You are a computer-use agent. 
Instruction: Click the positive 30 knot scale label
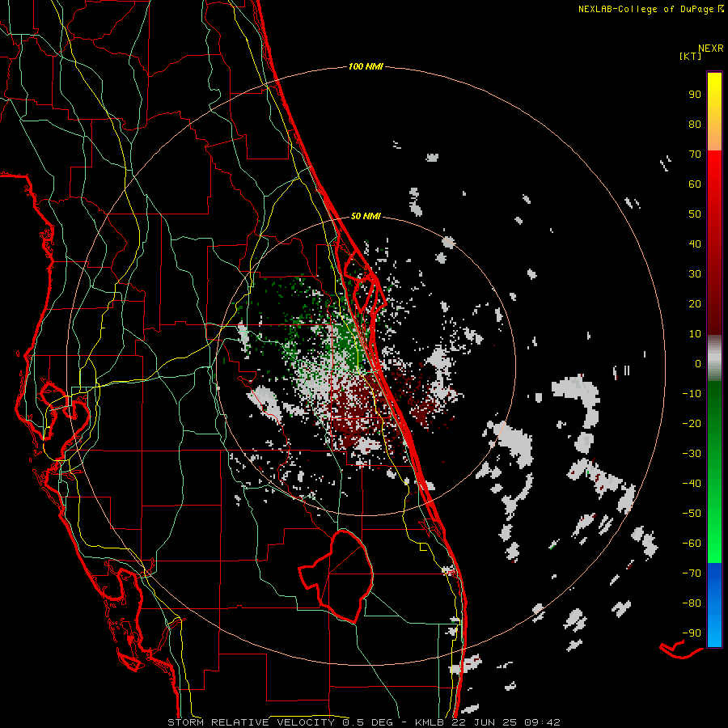tap(695, 274)
